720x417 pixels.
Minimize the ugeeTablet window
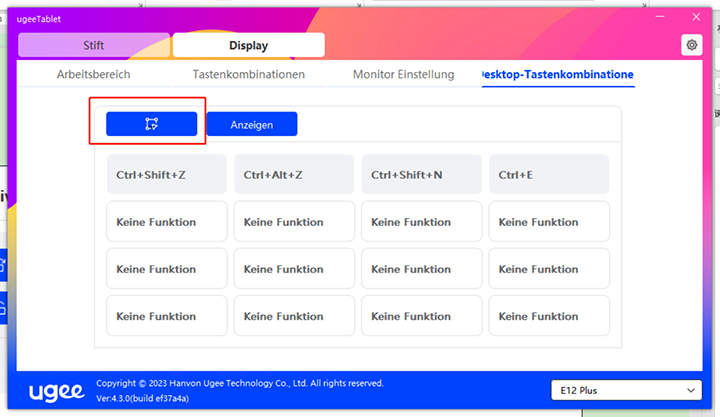click(660, 17)
